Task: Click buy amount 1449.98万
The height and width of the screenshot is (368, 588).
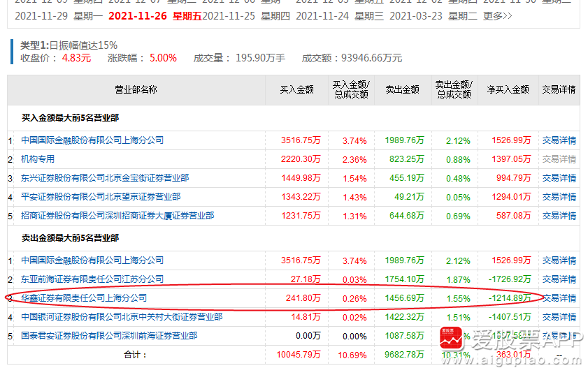Action: 301,178
